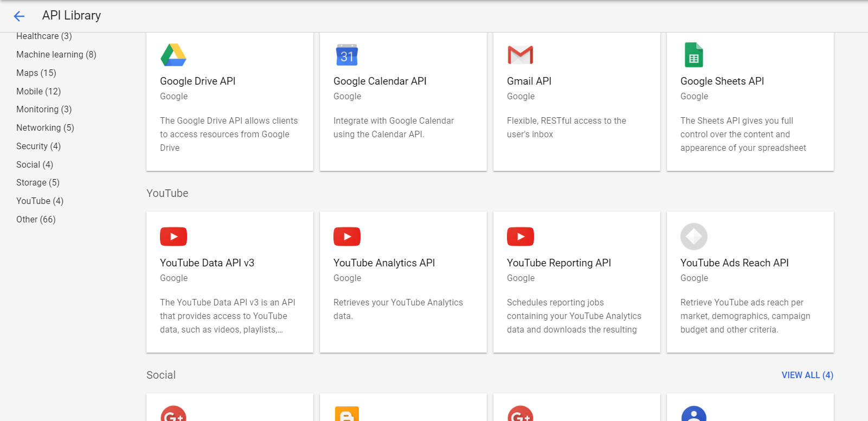Click the Google Calendar 31 icon
The height and width of the screenshot is (421, 868).
click(x=347, y=55)
